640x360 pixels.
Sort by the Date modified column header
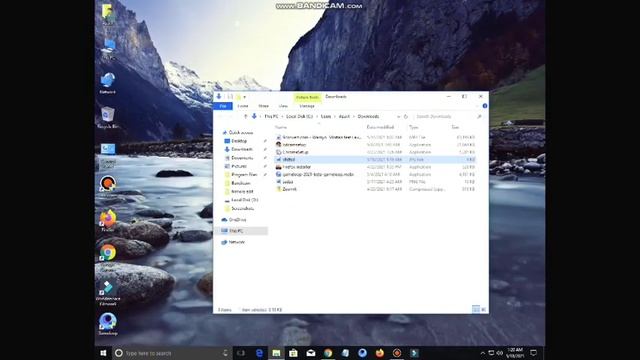(x=380, y=127)
